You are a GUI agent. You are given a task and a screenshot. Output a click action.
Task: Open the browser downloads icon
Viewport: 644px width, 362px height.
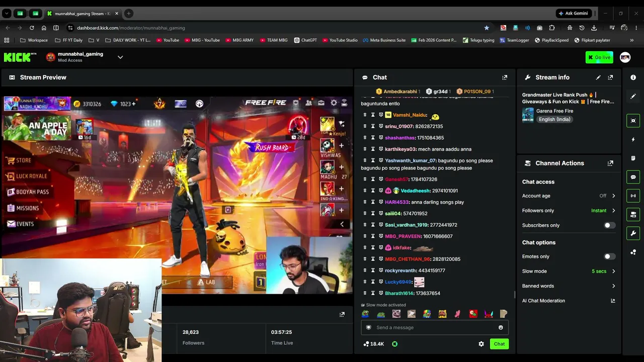pyautogui.click(x=594, y=28)
